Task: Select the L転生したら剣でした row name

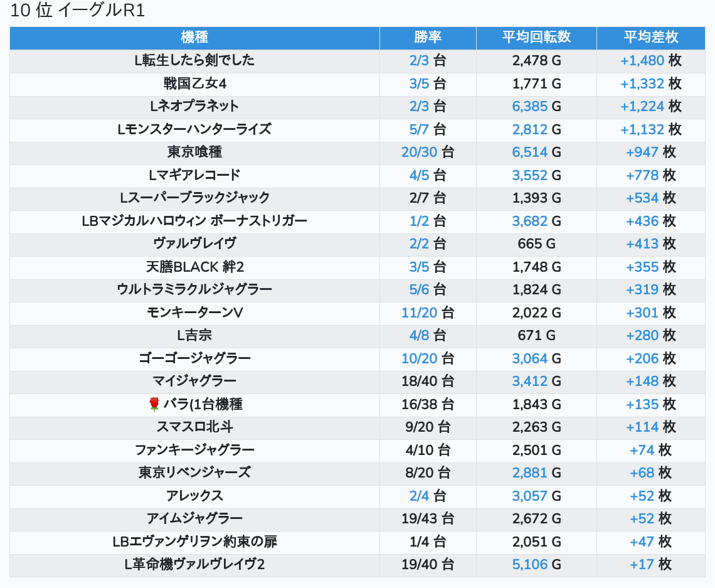Action: (x=194, y=61)
